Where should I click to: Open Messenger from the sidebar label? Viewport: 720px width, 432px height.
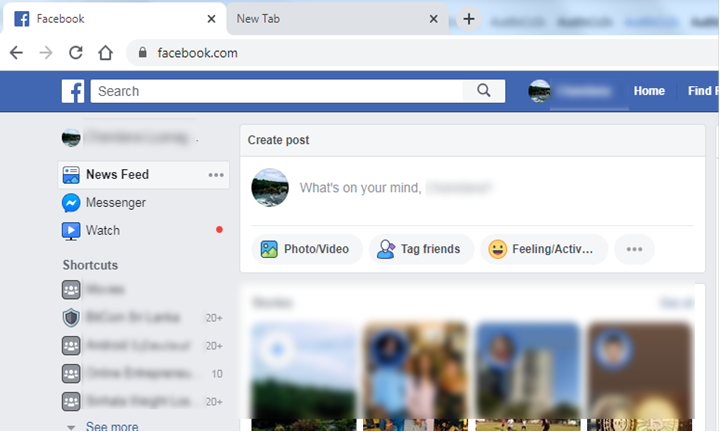click(116, 202)
